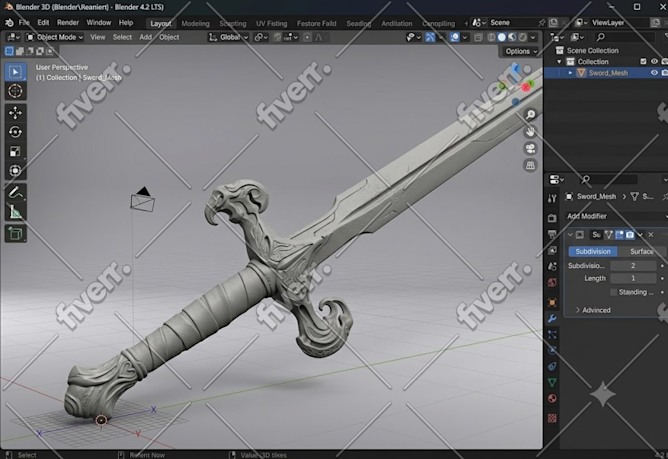This screenshot has width=668, height=459.
Task: Click the viewport pan hand icon
Action: point(530,132)
